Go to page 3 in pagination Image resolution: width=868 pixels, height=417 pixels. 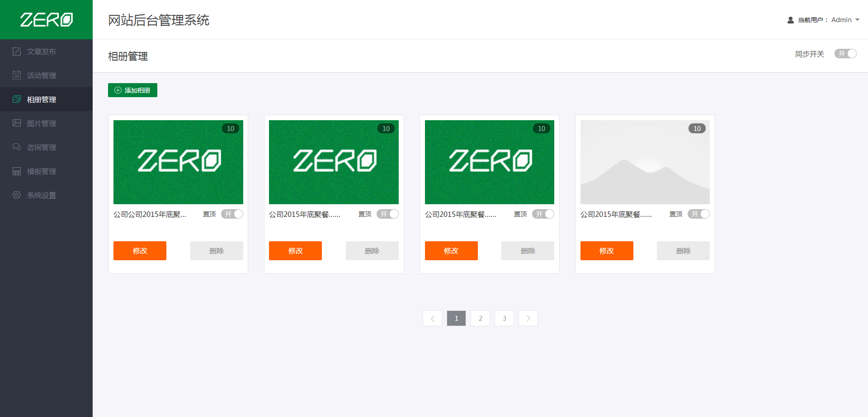(504, 318)
